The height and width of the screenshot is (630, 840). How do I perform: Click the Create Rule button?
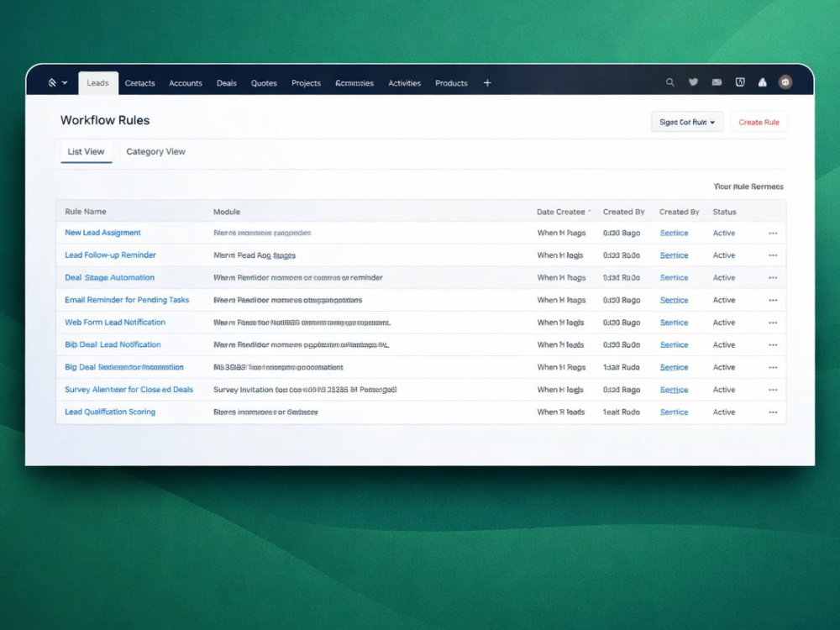759,122
